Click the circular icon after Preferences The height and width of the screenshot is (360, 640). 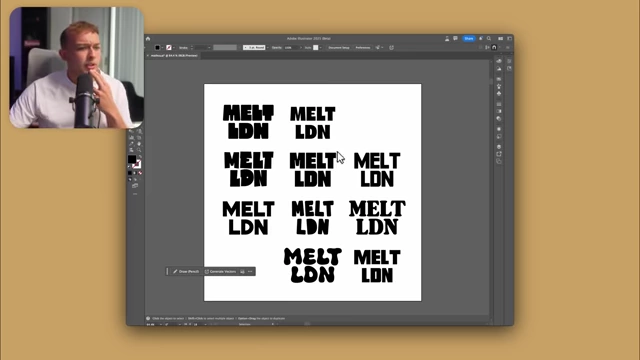[x=391, y=48]
